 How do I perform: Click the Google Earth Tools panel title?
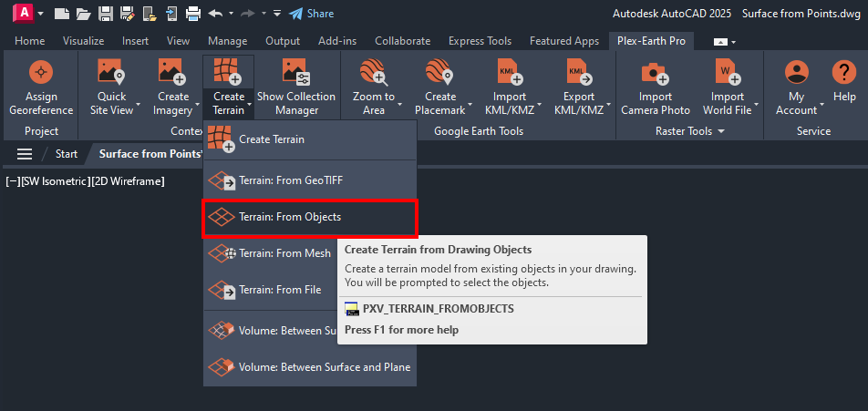[x=479, y=131]
